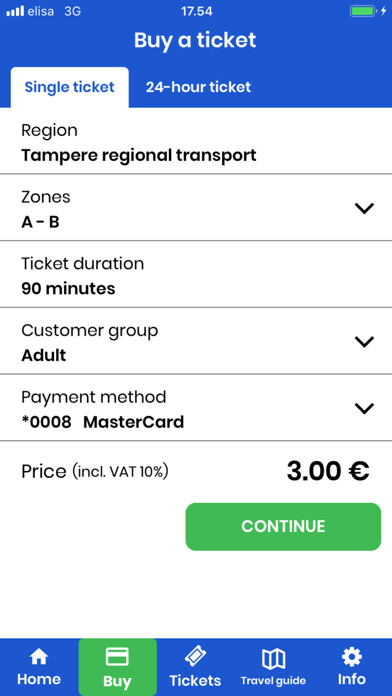Tap the signal strength bars icon

(x=15, y=11)
